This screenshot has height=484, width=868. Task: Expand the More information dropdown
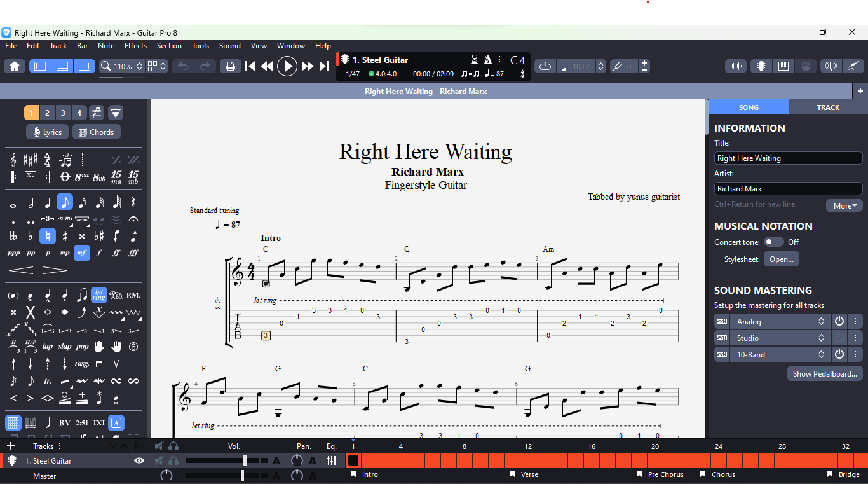[x=844, y=205]
